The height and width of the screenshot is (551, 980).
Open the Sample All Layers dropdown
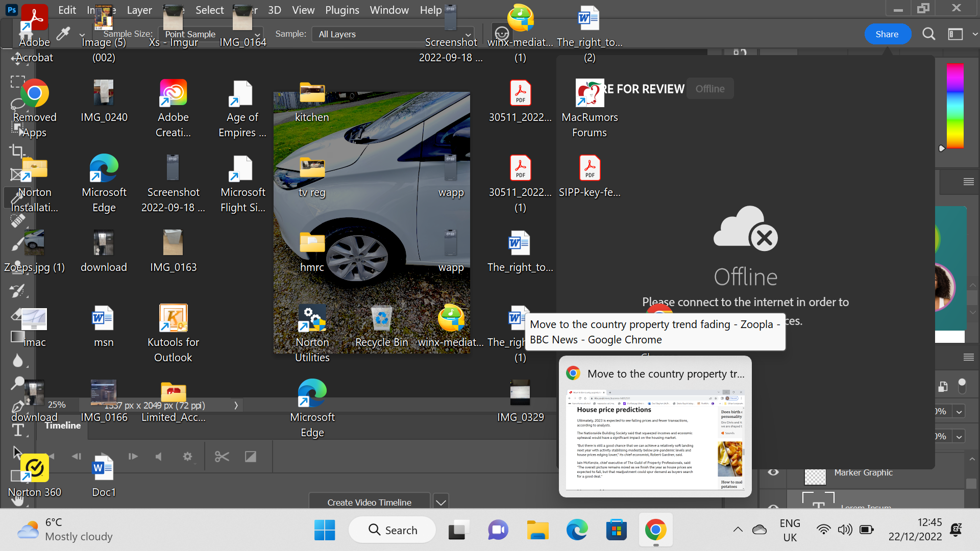[x=393, y=34]
